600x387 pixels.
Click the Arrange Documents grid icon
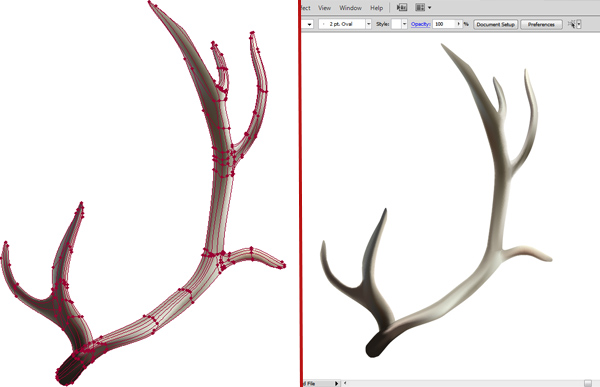point(420,7)
